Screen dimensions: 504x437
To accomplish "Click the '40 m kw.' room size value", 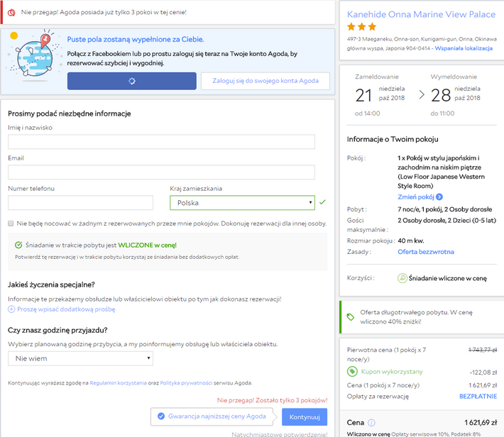I will pos(411,240).
